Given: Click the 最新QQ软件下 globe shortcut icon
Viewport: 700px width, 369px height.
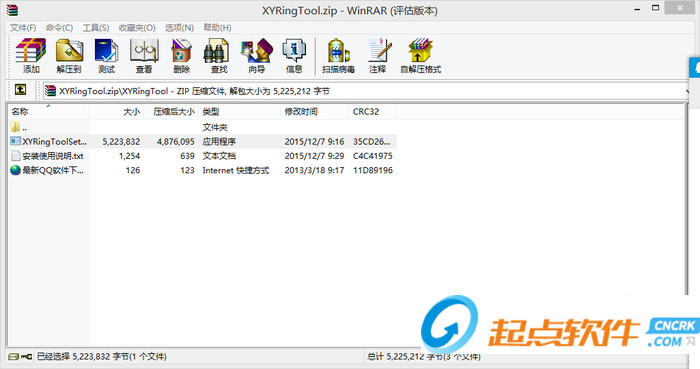Looking at the screenshot, I should point(15,170).
